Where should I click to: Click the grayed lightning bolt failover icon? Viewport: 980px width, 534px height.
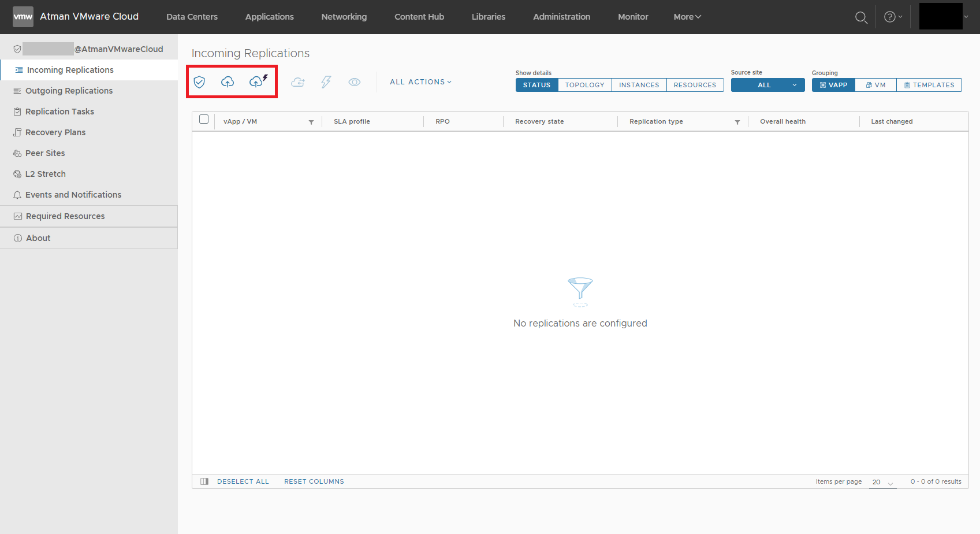326,82
